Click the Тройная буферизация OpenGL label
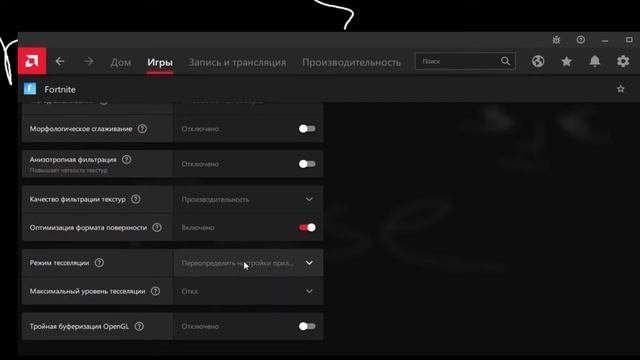The width and height of the screenshot is (640, 360). 79,326
